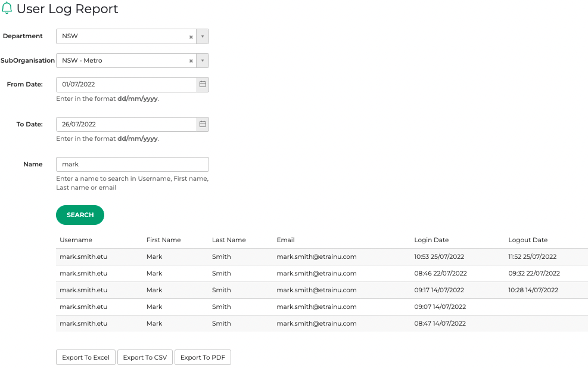Click Export To PDF button

click(203, 357)
